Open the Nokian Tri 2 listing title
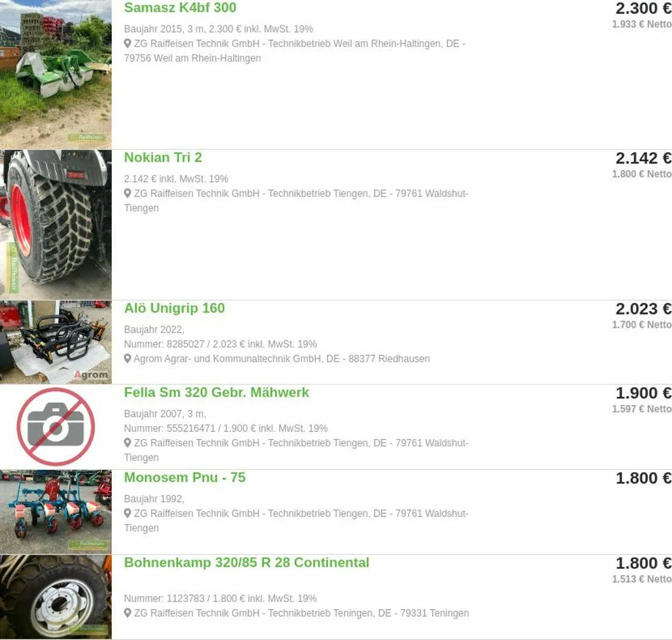The height and width of the screenshot is (640, 672). coord(163,158)
